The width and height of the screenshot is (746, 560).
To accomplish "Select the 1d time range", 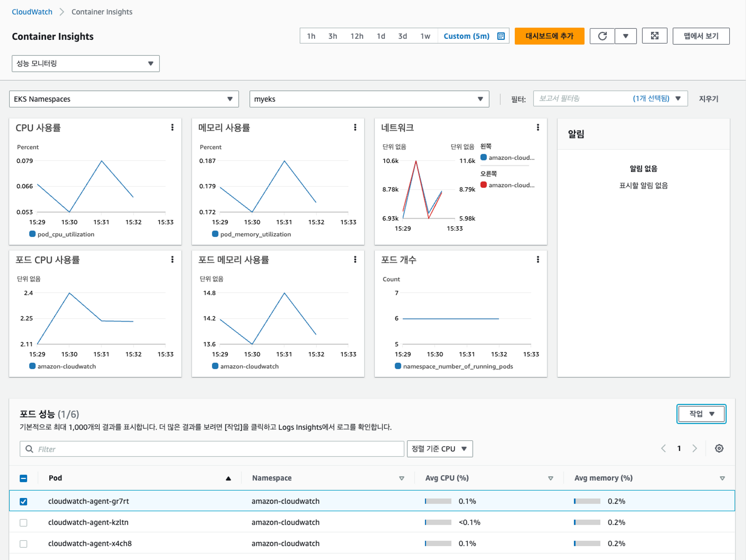I will click(381, 36).
